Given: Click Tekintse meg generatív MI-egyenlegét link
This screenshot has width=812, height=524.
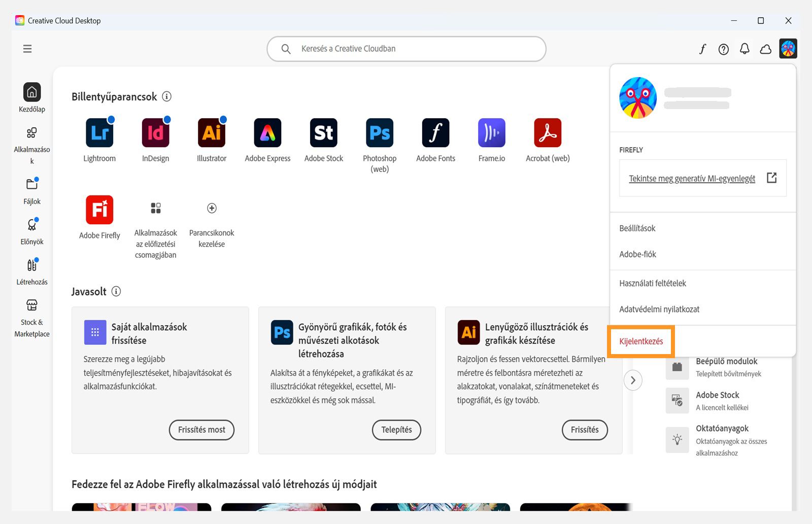Looking at the screenshot, I should click(x=692, y=179).
